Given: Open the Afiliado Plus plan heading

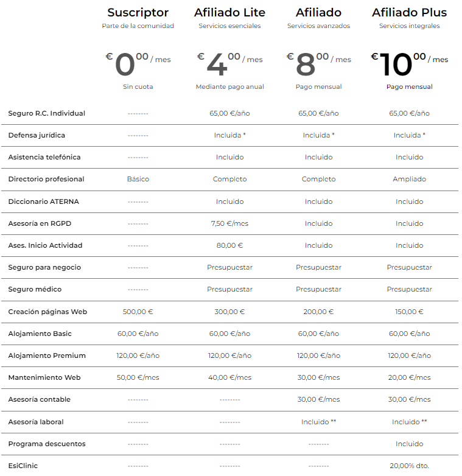Looking at the screenshot, I should tap(410, 12).
